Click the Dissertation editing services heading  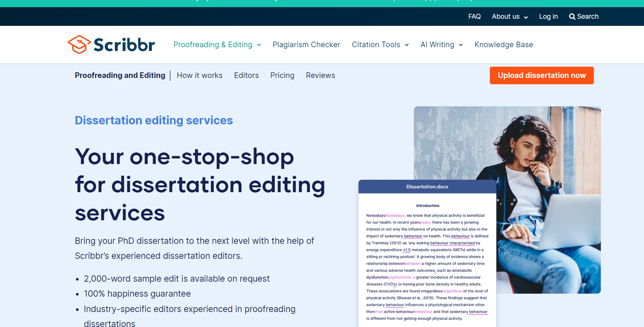[154, 120]
